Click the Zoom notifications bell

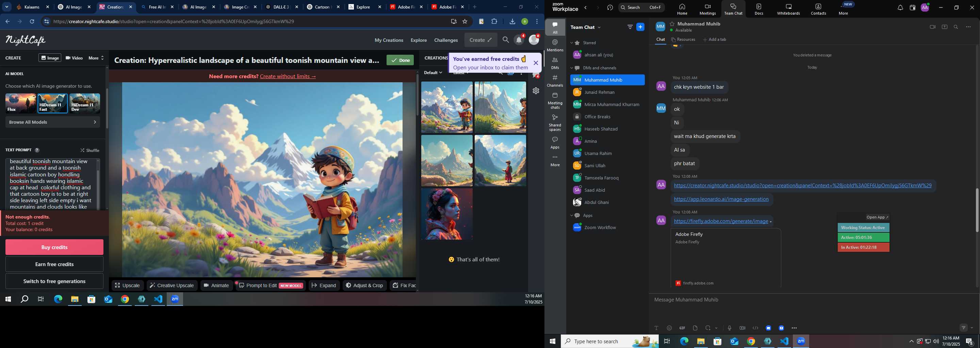point(900,7)
